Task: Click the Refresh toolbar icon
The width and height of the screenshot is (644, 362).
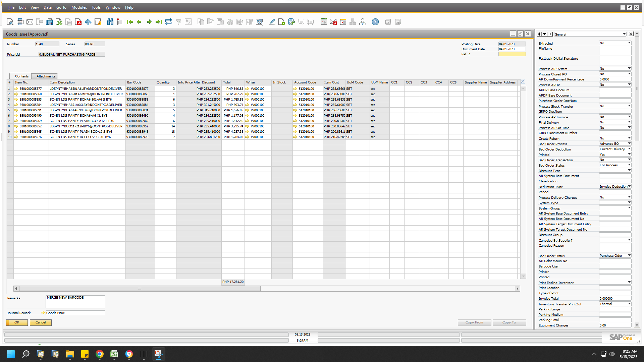Action: 169,22
